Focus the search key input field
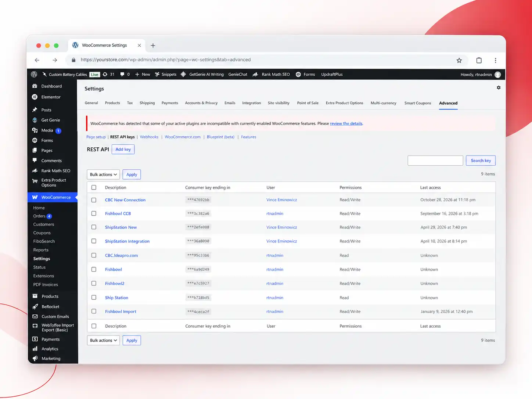The height and width of the screenshot is (399, 532). point(435,161)
